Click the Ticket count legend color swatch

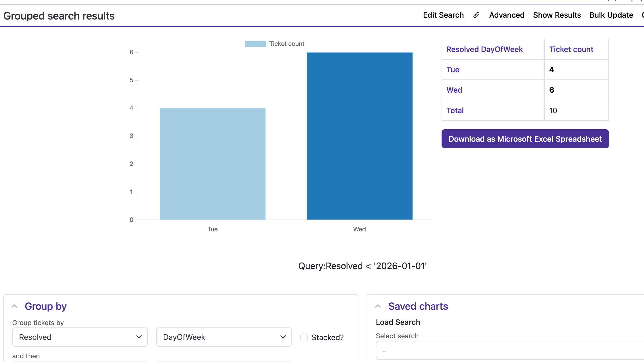pyautogui.click(x=255, y=44)
